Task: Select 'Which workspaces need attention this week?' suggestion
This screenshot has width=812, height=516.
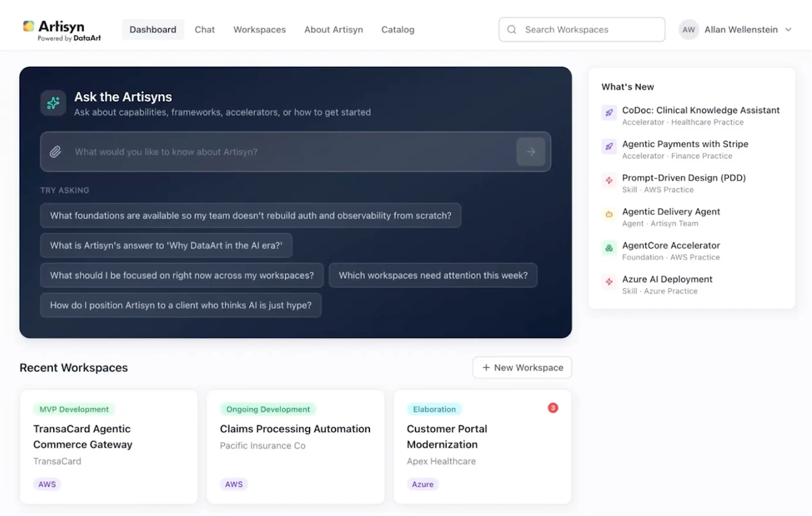Action: (433, 275)
